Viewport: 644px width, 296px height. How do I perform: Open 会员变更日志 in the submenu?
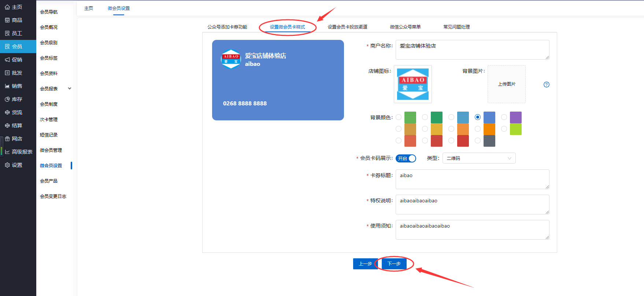[x=53, y=196]
